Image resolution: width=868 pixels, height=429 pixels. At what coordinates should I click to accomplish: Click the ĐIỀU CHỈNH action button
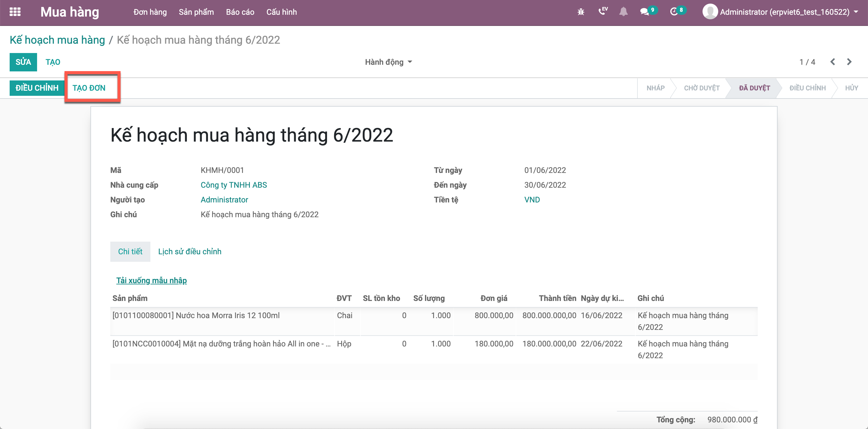click(x=37, y=88)
